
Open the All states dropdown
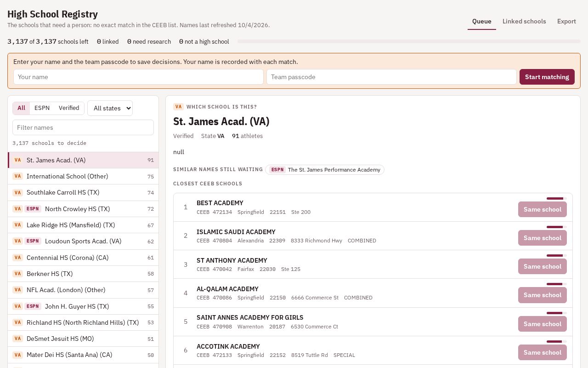(x=110, y=108)
